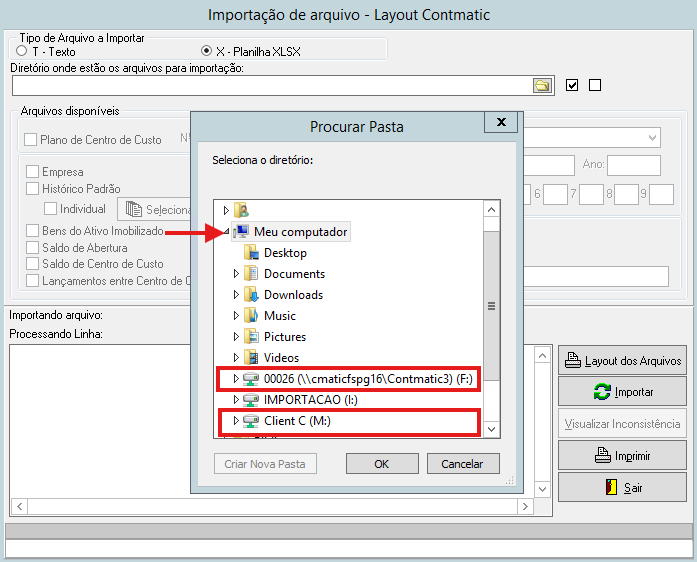
Task: Expand the IMPORTACAO (I:) drive node
Action: click(x=236, y=400)
